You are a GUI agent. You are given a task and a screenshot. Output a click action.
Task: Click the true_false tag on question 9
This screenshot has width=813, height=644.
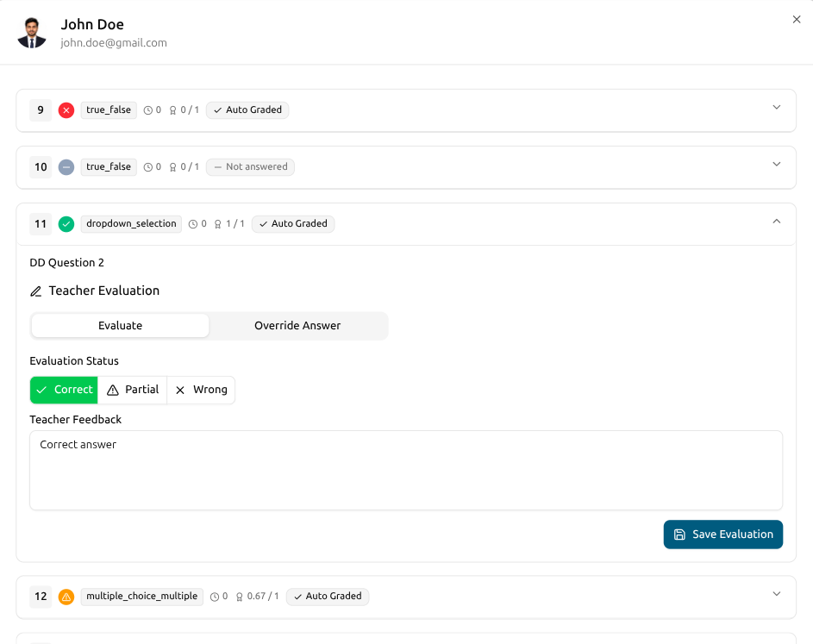109,110
